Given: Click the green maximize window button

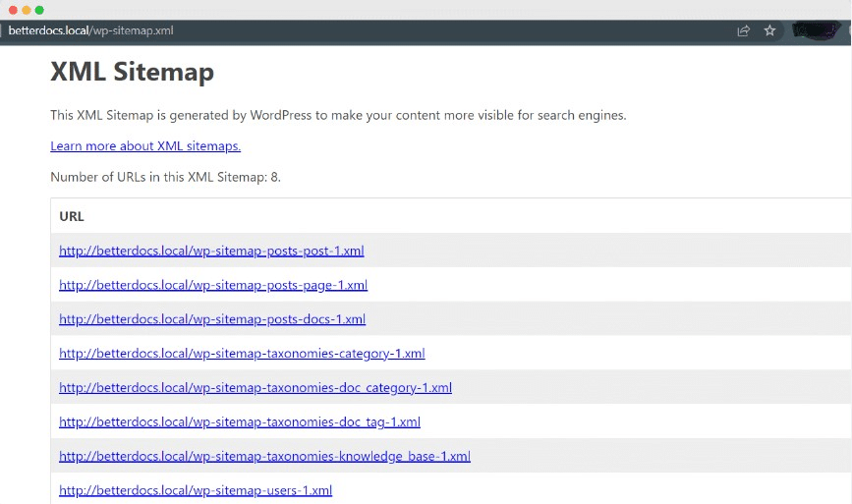Looking at the screenshot, I should click(39, 10).
